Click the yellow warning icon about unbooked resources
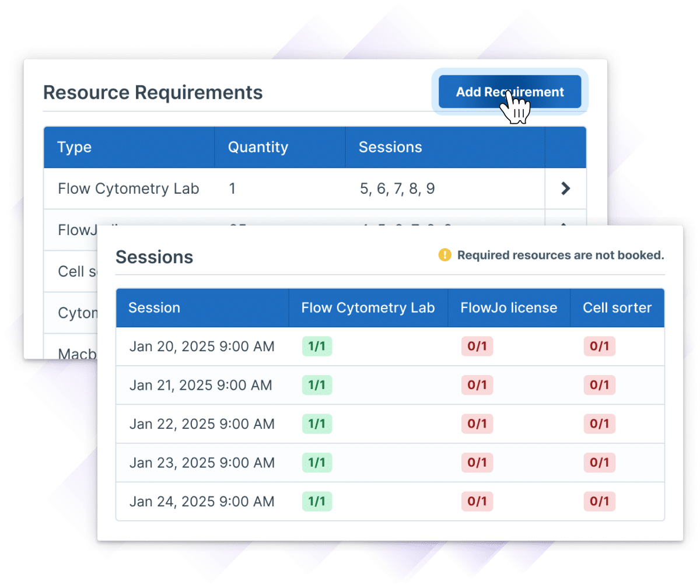The width and height of the screenshot is (700, 588). point(444,255)
